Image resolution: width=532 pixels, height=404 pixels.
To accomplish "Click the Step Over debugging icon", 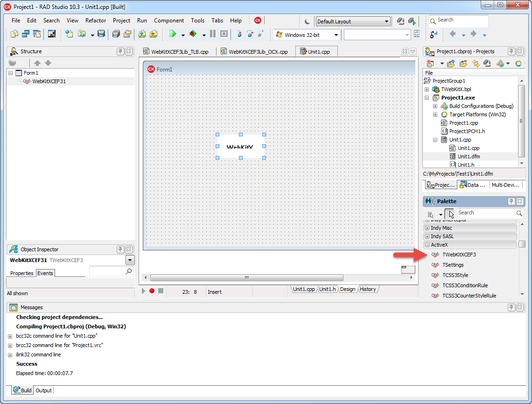I will [x=250, y=34].
